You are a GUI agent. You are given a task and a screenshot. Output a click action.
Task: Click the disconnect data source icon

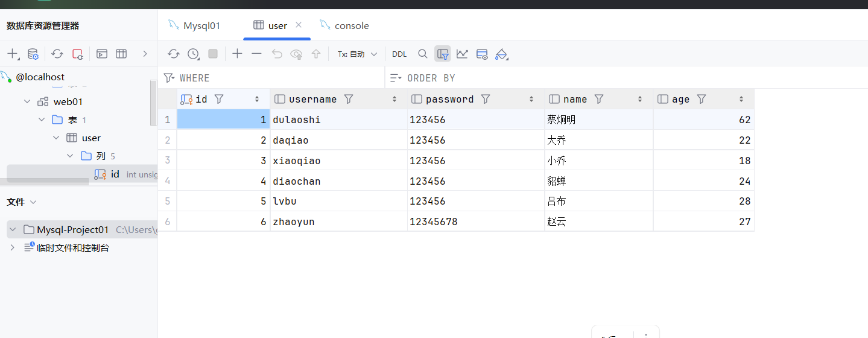click(x=77, y=54)
